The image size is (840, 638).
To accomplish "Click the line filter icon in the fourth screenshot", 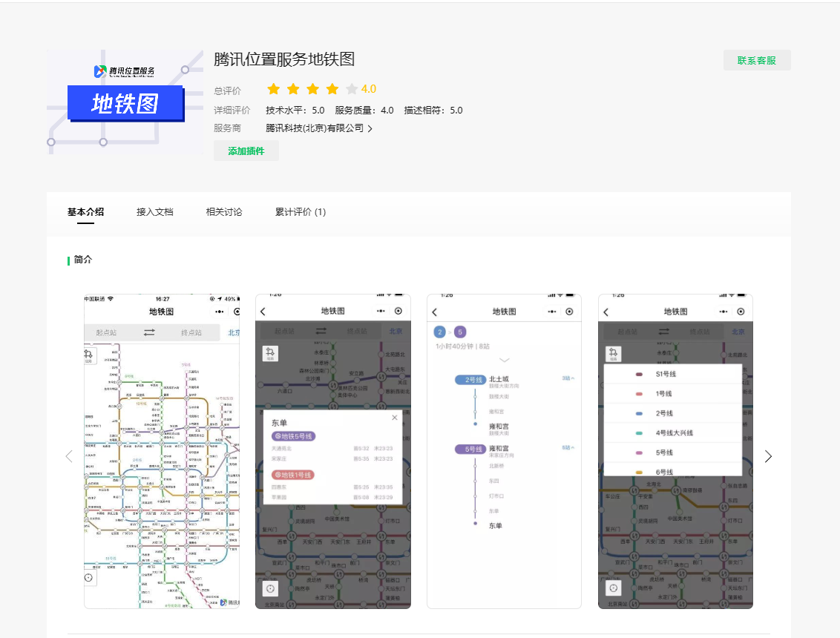I will pos(614,354).
